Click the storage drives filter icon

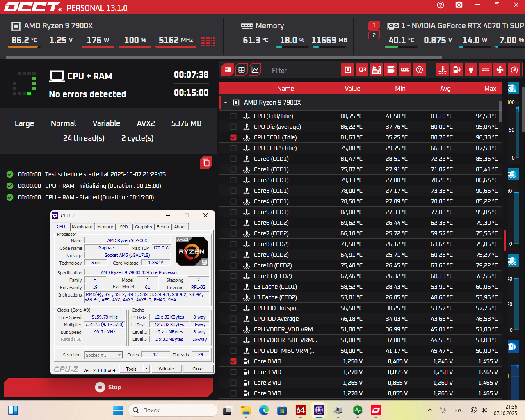[x=391, y=70]
